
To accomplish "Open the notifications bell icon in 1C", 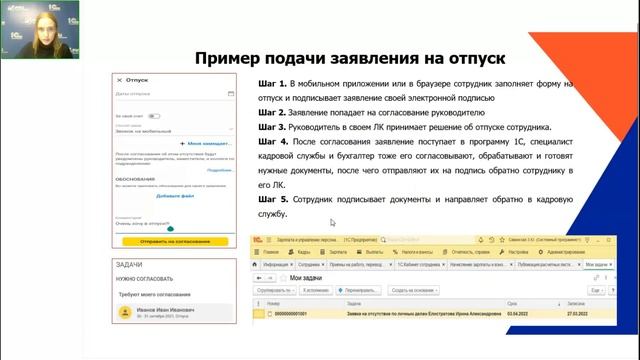I will pos(481,240).
